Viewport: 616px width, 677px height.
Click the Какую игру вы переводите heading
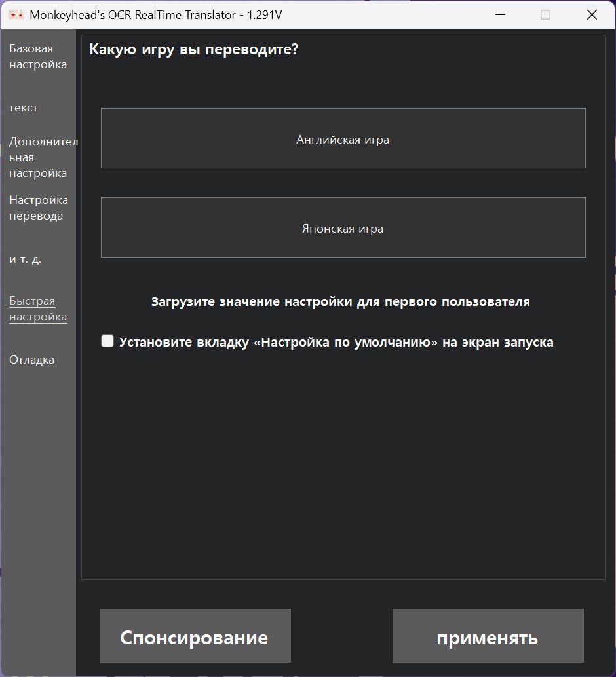tap(194, 50)
